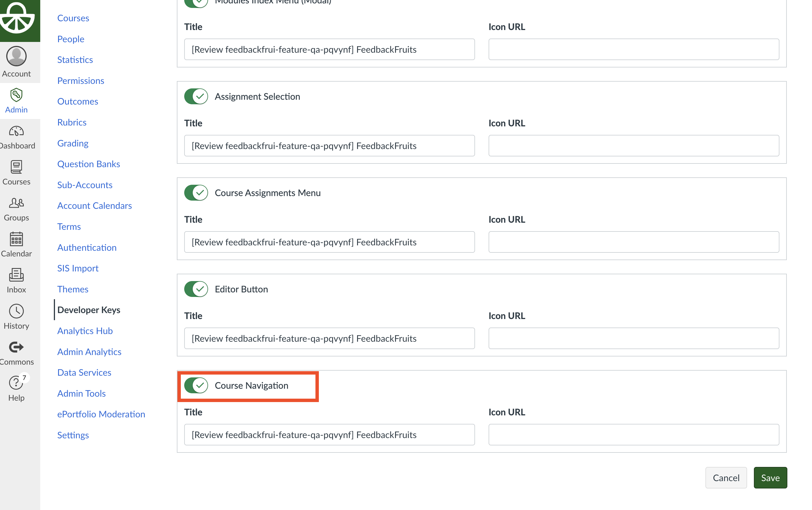Image resolution: width=812 pixels, height=510 pixels.
Task: Open the Calendar icon
Action: (16, 239)
